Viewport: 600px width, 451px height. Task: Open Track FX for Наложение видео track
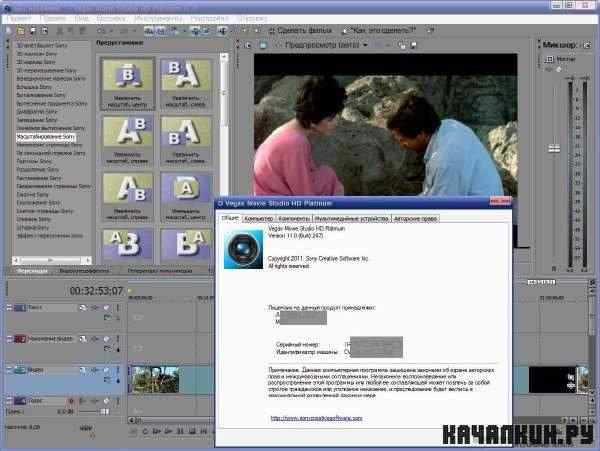click(x=94, y=339)
